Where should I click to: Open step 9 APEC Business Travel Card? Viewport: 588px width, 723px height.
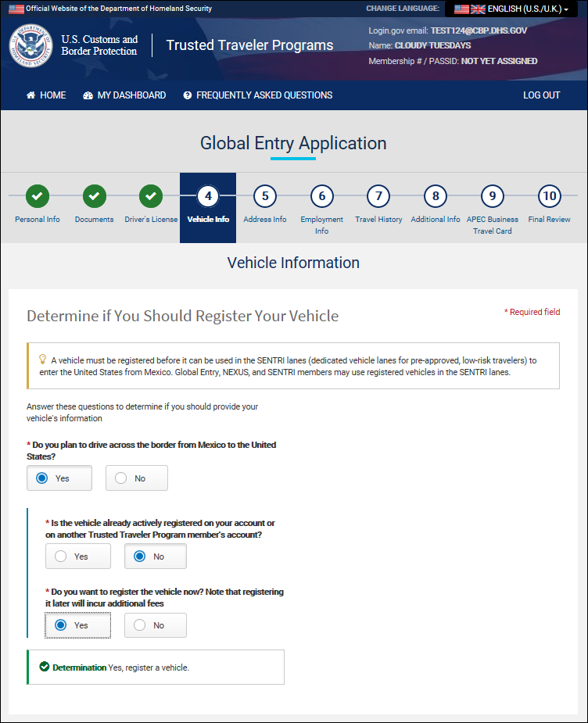coord(492,195)
